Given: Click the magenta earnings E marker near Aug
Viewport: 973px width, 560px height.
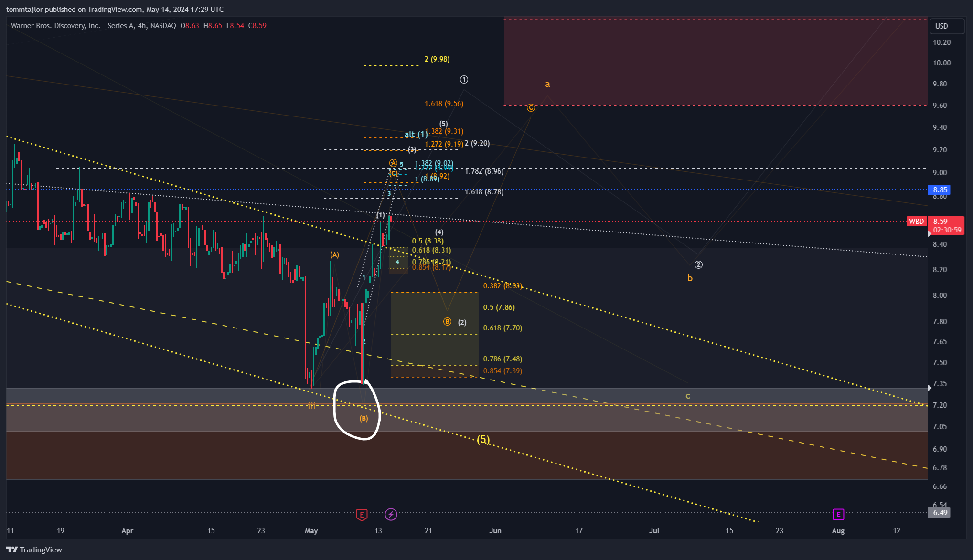Looking at the screenshot, I should click(838, 514).
